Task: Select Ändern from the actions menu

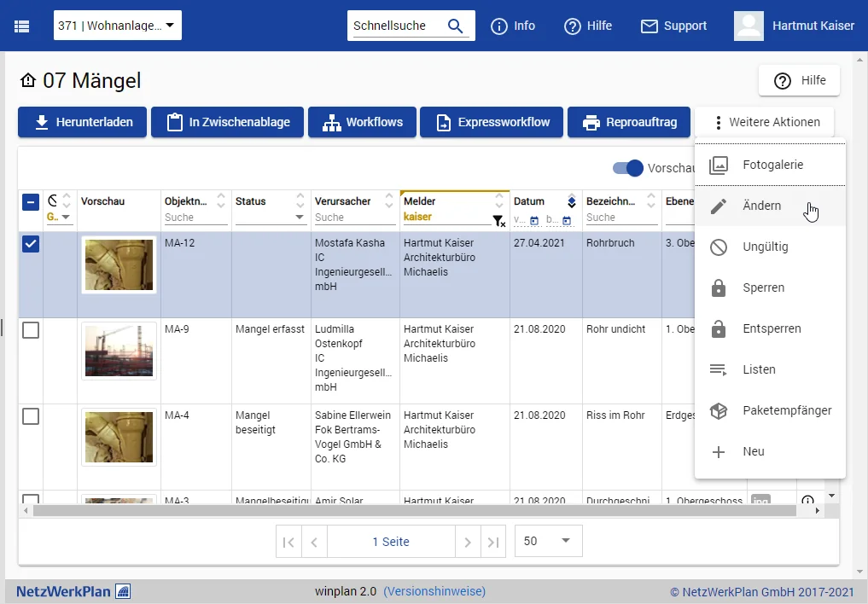Action: [x=770, y=206]
